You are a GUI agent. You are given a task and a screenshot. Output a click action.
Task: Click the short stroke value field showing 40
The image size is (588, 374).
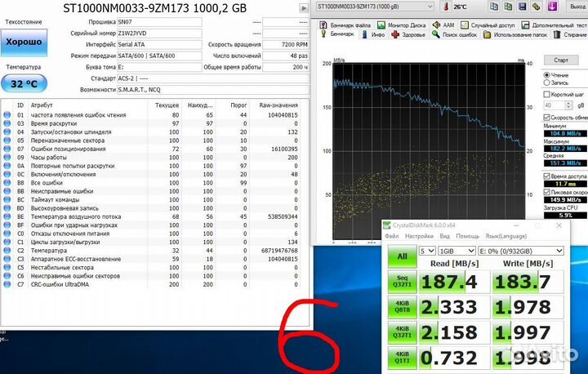click(x=555, y=105)
